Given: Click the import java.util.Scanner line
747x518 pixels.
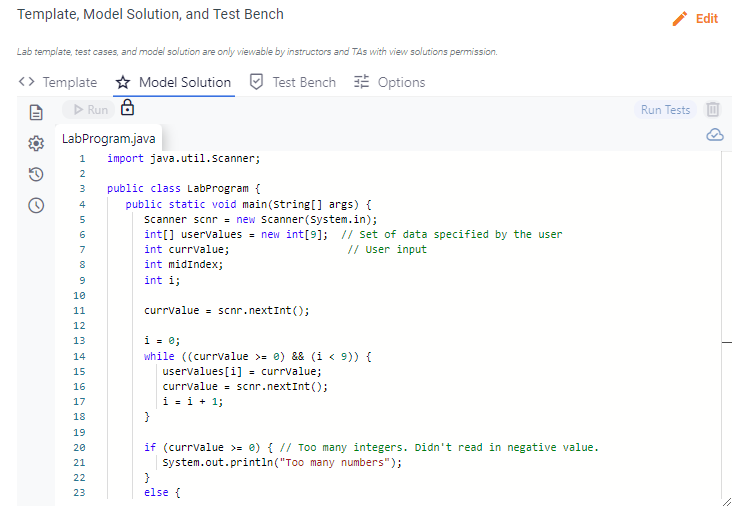Looking at the screenshot, I should point(183,158).
